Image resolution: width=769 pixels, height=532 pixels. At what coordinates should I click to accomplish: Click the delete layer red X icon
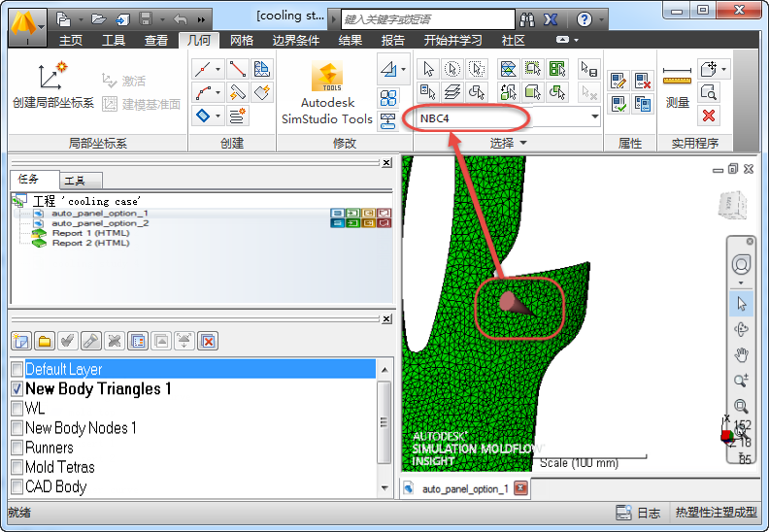(x=208, y=341)
